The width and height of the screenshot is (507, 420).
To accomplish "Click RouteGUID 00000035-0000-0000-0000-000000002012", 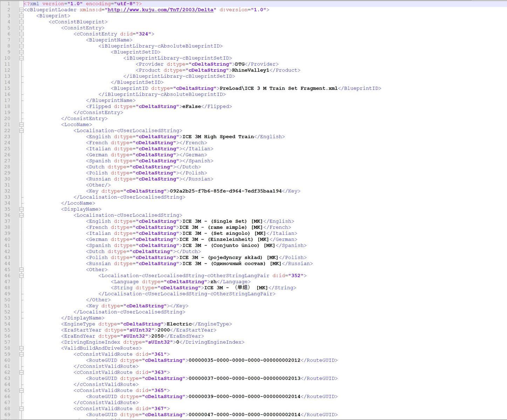I will (x=245, y=360).
